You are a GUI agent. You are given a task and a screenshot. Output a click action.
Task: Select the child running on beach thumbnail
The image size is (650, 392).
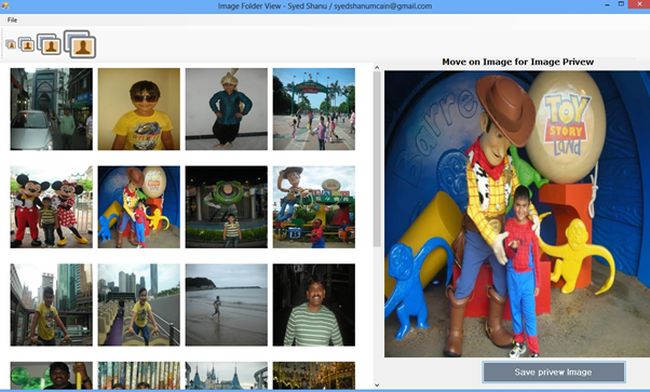[226, 305]
